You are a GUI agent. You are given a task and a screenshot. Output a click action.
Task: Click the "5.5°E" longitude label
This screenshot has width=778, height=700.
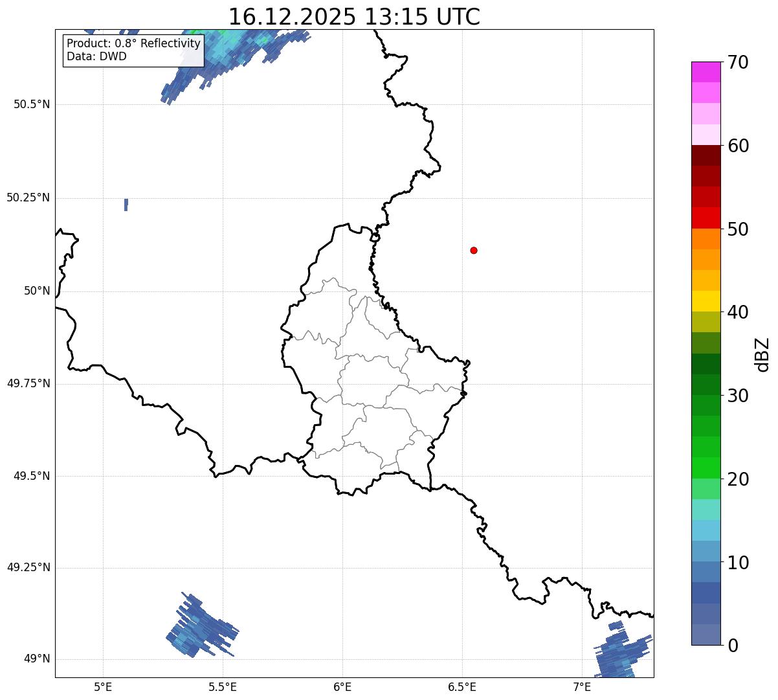tap(223, 686)
